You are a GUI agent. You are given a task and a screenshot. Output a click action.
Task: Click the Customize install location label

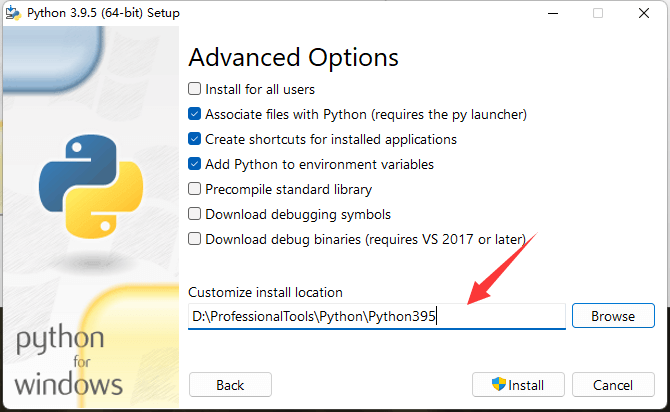coord(265,292)
